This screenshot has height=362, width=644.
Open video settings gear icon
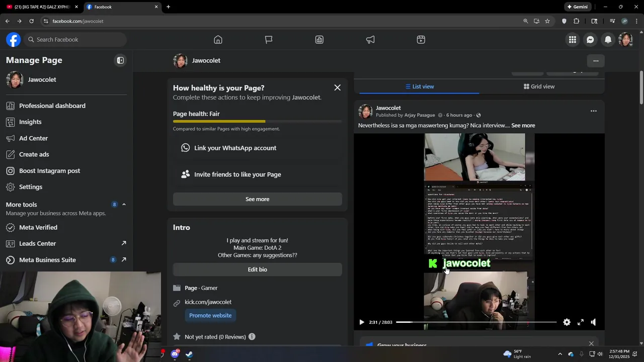coord(567,322)
